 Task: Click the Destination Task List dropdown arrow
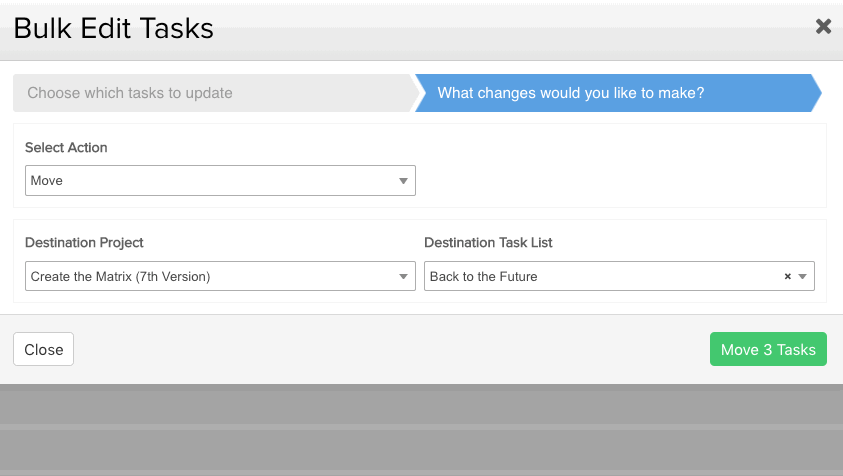coord(803,276)
